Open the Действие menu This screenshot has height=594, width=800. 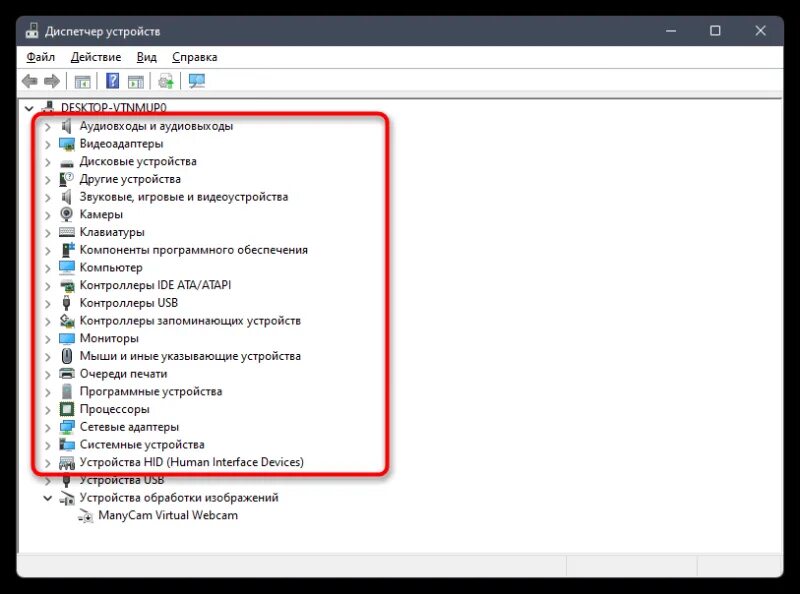coord(96,57)
